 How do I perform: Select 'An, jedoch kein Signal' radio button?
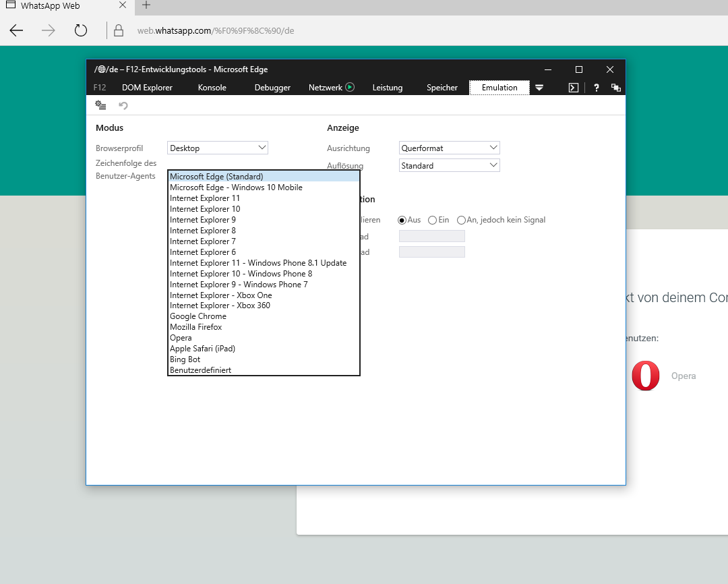[x=461, y=221]
